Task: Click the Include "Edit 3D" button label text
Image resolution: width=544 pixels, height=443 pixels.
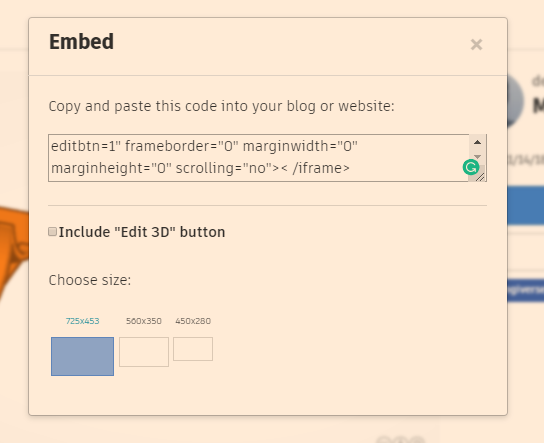Action: coord(142,232)
